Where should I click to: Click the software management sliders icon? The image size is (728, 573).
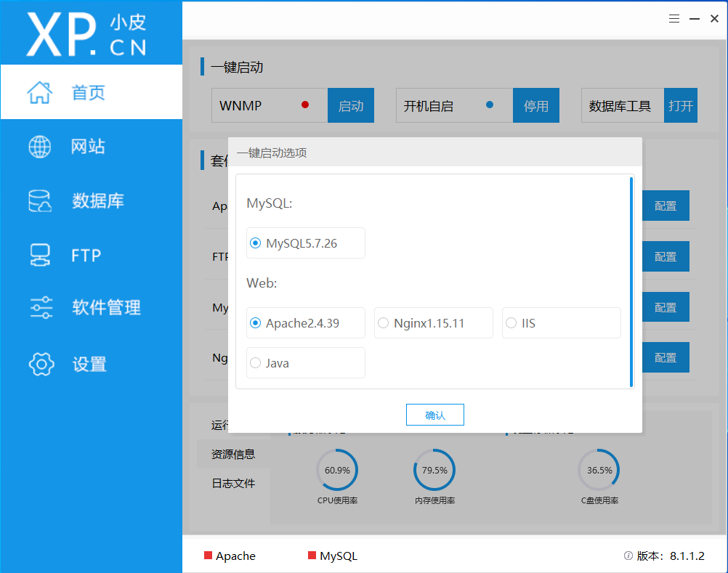[41, 307]
